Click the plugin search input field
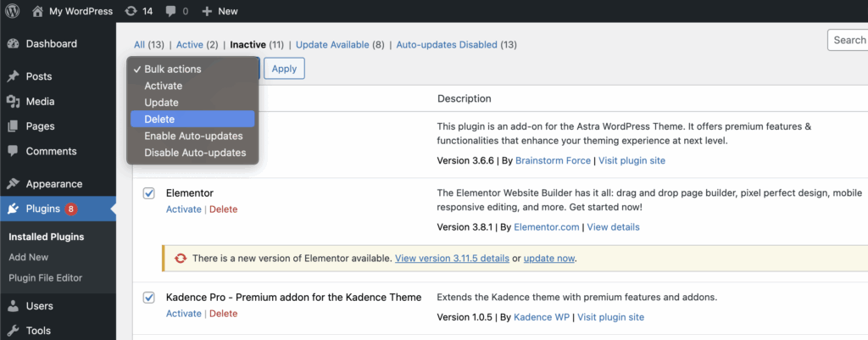 click(848, 40)
